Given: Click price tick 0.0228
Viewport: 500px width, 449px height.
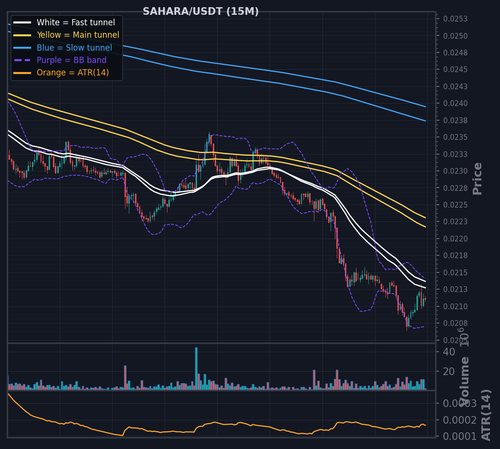Looking at the screenshot, I should pyautogui.click(x=455, y=188).
